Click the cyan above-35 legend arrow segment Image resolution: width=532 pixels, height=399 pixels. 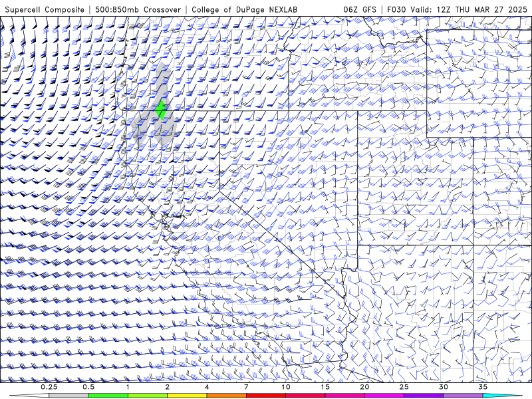[x=503, y=396]
